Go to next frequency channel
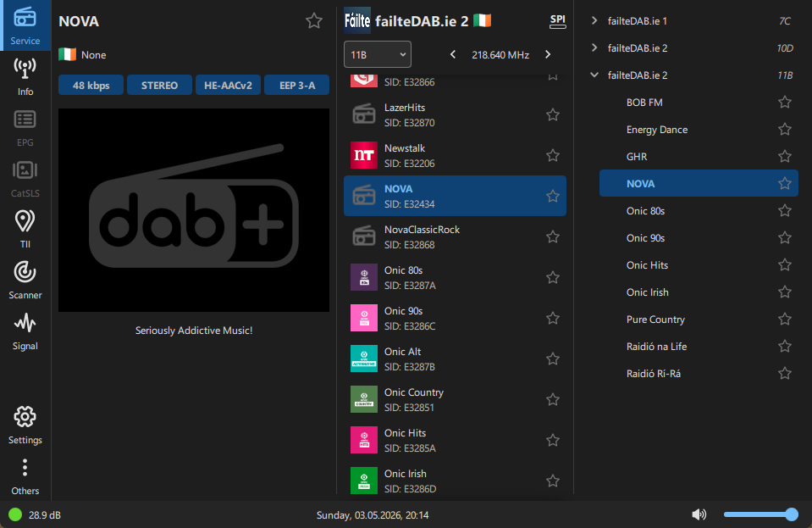Screen dimensions: 812x528 548,54
